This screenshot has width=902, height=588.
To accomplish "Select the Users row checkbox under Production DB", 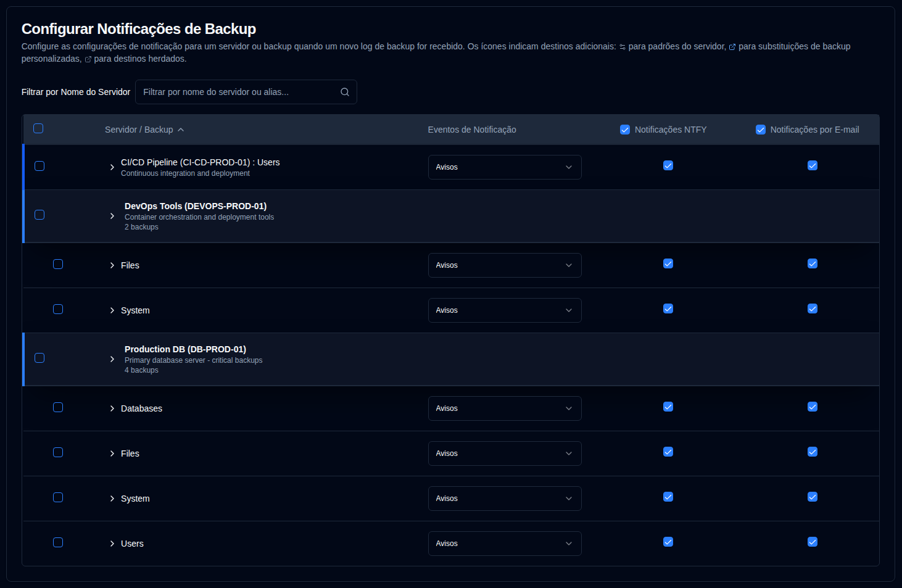I will [58, 542].
